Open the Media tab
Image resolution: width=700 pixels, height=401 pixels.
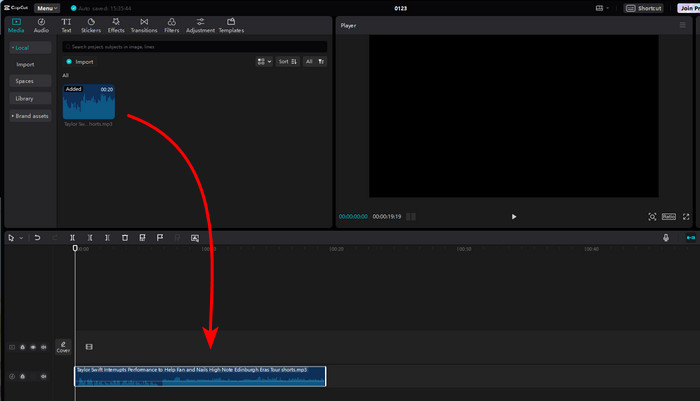(16, 25)
